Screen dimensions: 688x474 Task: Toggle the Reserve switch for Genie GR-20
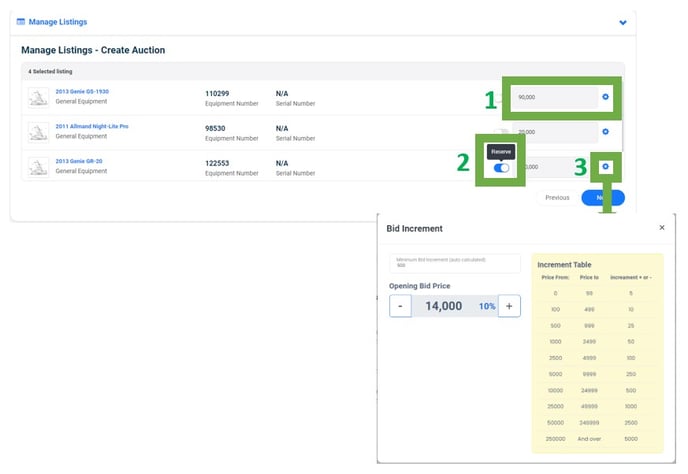502,168
